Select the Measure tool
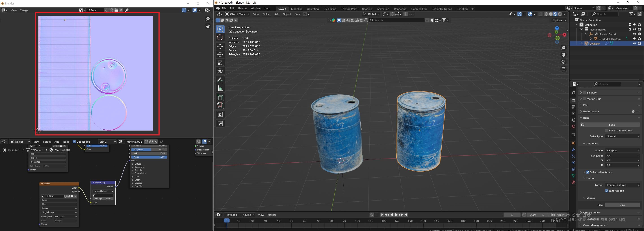 [x=220, y=88]
